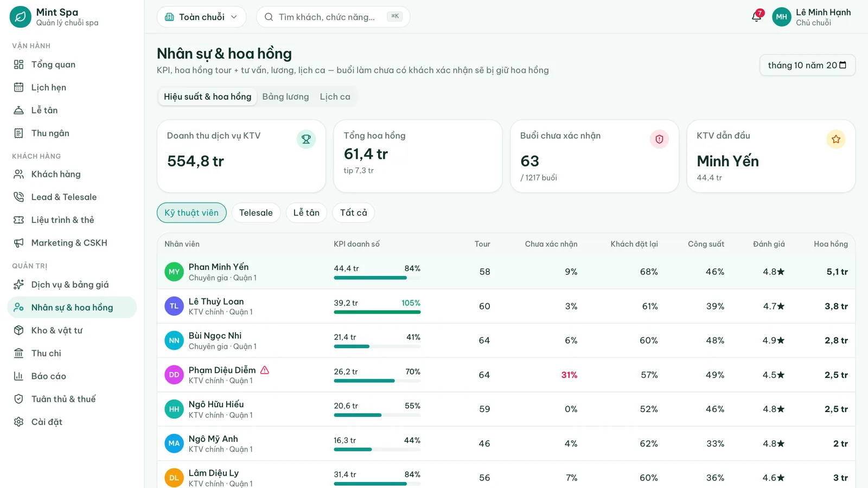868x488 pixels.
Task: Sort by the KPI doanh số column header
Action: [x=356, y=244]
